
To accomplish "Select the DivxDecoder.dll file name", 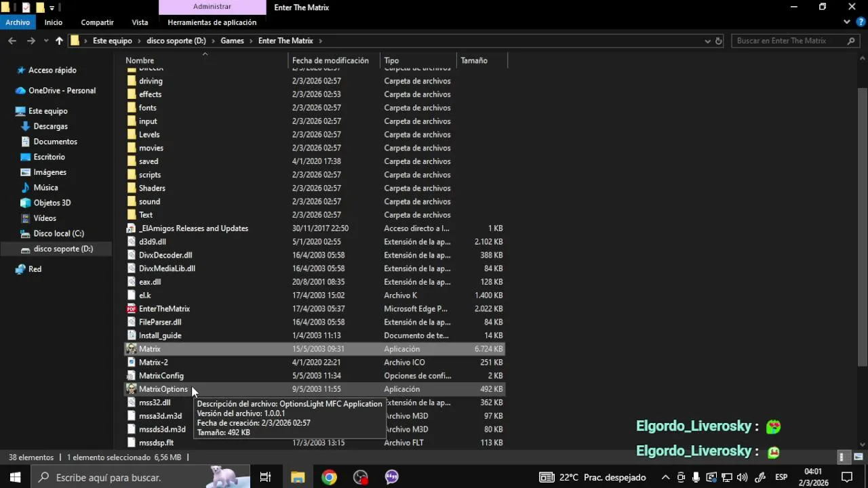I will (x=165, y=256).
